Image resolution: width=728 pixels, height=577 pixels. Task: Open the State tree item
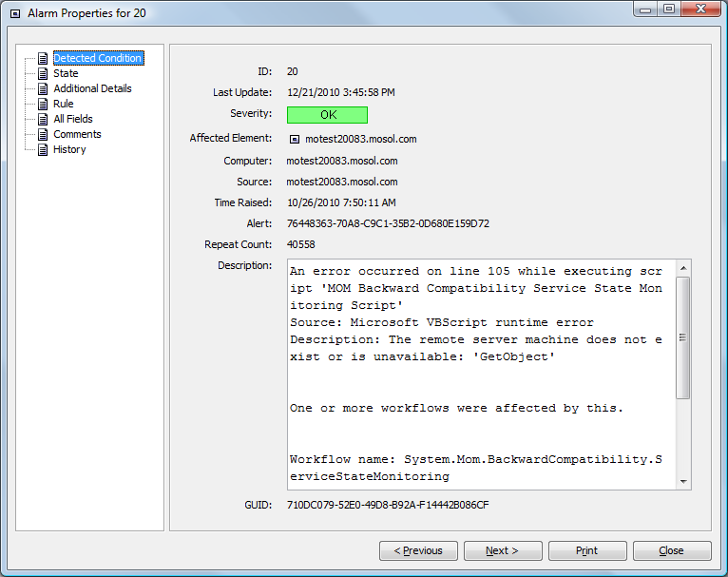point(66,73)
